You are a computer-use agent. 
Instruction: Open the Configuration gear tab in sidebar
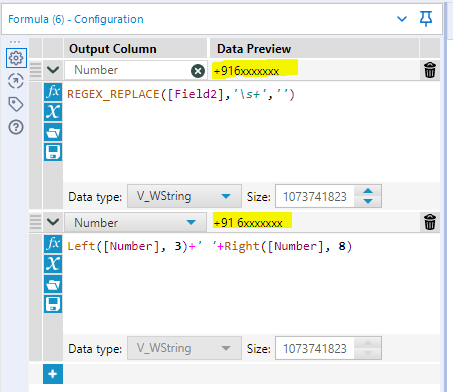16,58
